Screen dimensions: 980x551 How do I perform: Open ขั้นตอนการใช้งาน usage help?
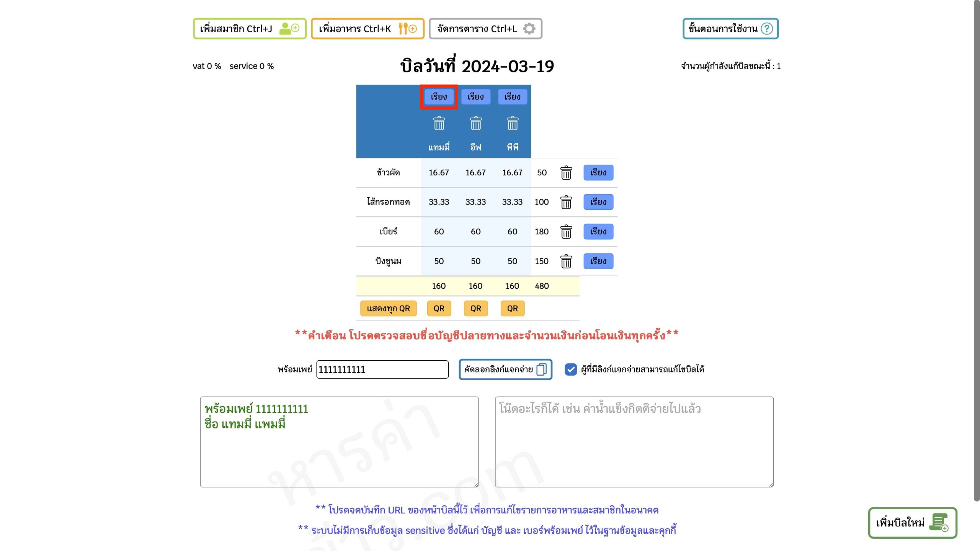pos(730,29)
